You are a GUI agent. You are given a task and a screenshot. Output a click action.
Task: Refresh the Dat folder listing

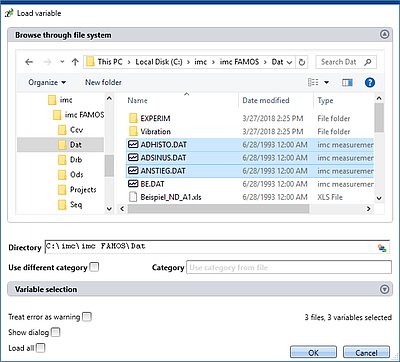302,62
